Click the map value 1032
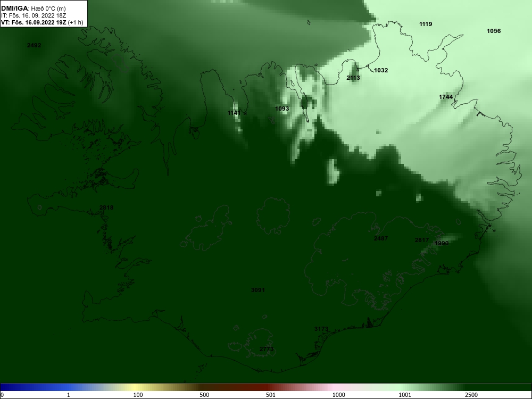 coord(381,70)
